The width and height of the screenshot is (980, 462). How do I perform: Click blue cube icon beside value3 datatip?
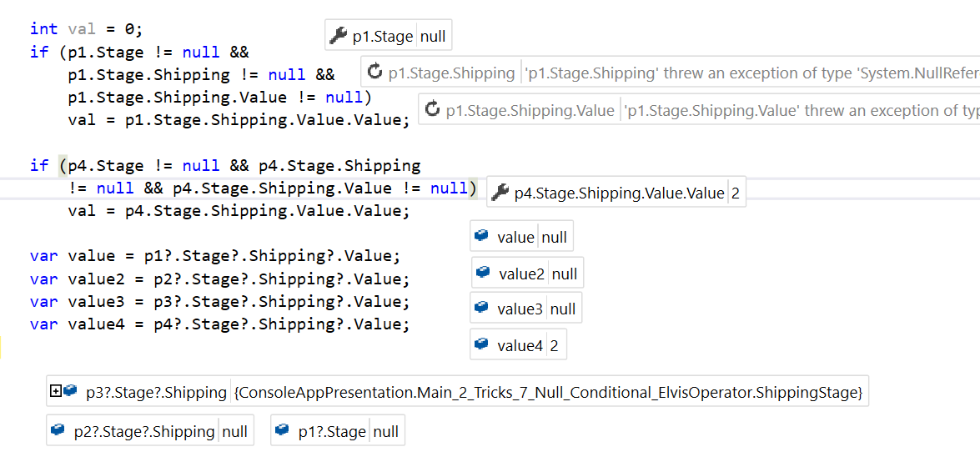[x=481, y=308]
